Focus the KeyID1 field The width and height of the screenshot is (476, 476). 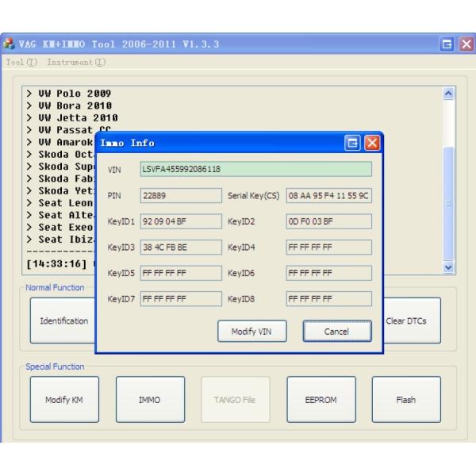[x=181, y=221]
